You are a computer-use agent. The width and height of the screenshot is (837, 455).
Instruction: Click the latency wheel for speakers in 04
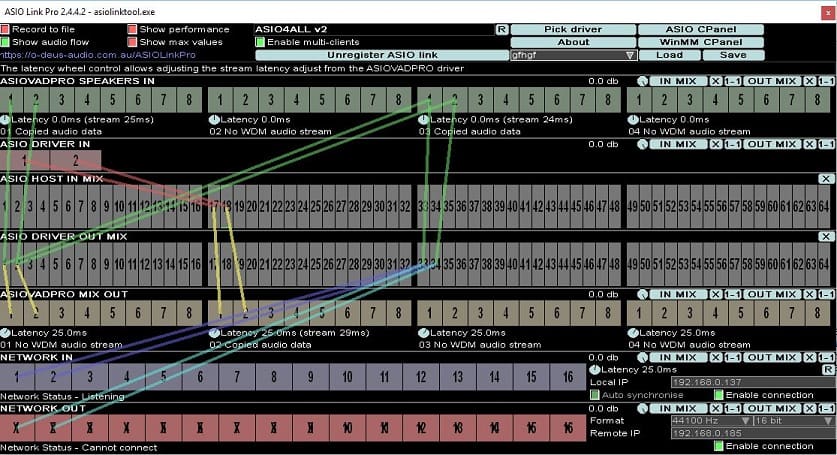point(633,120)
